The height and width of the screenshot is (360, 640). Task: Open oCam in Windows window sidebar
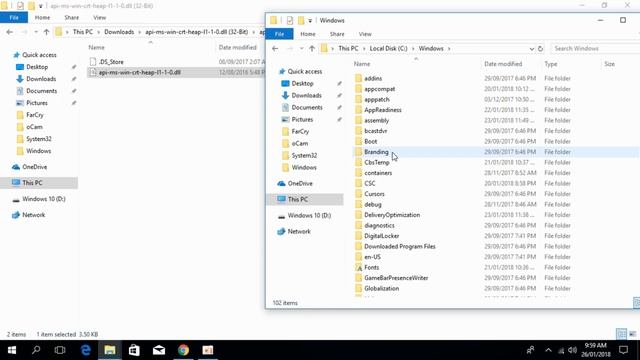pyautogui.click(x=300, y=144)
